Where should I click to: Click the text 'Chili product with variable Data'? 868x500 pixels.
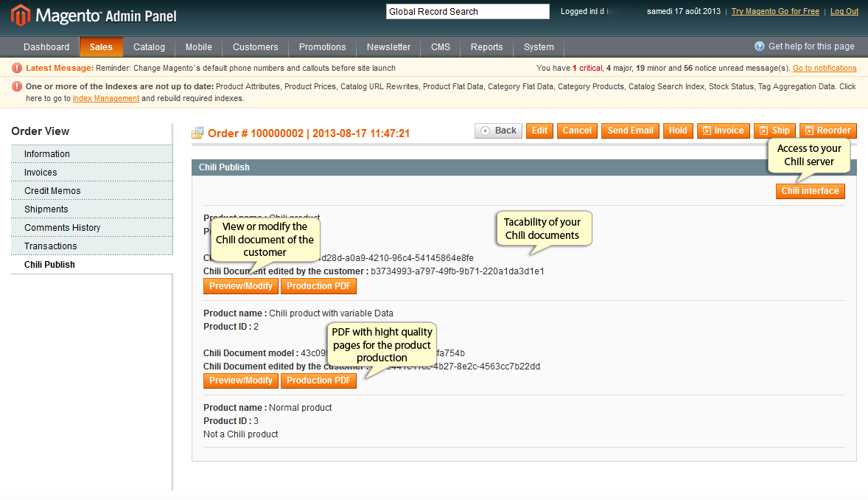tap(331, 313)
